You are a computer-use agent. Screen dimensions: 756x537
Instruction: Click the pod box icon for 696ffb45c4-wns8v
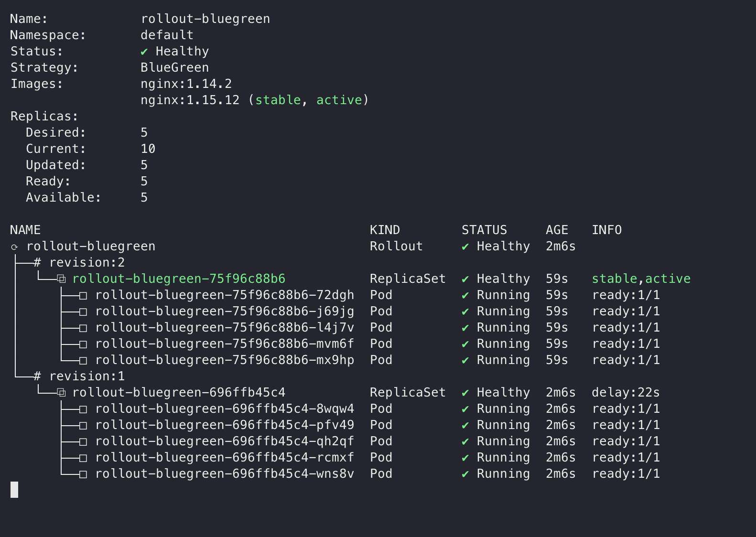[x=83, y=474]
